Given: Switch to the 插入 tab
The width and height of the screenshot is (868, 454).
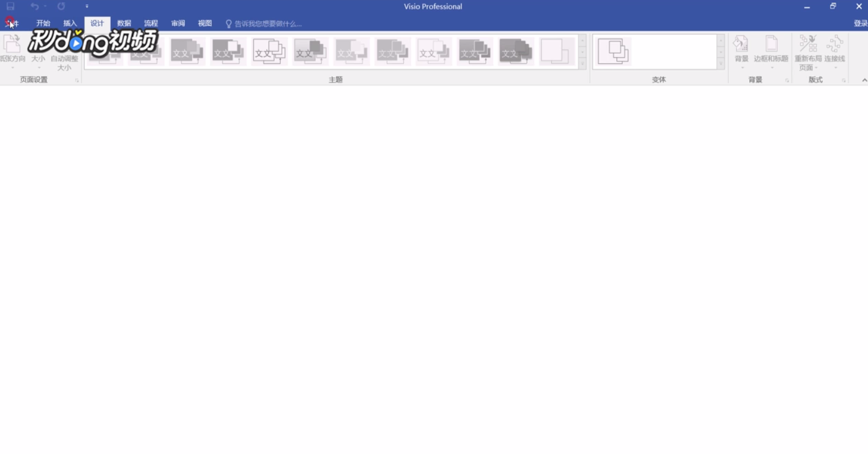Looking at the screenshot, I should 70,24.
